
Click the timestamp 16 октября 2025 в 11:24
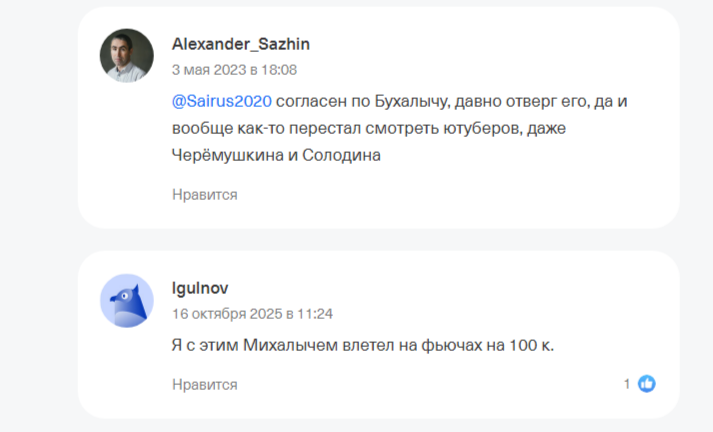[x=252, y=313]
